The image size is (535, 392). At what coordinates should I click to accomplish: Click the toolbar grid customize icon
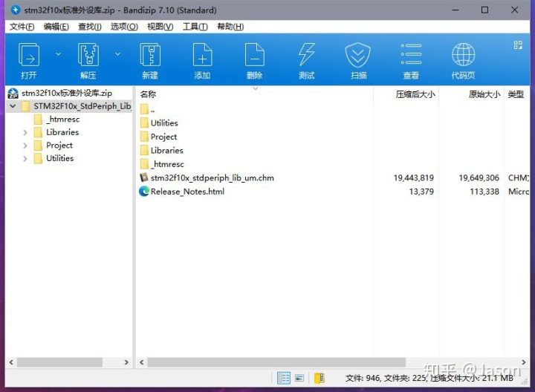pos(518,45)
